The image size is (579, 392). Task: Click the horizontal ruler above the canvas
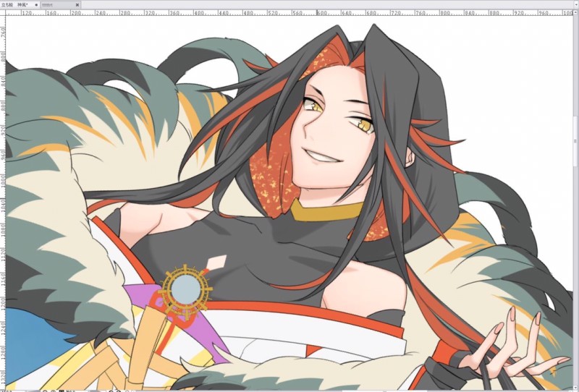click(x=289, y=12)
